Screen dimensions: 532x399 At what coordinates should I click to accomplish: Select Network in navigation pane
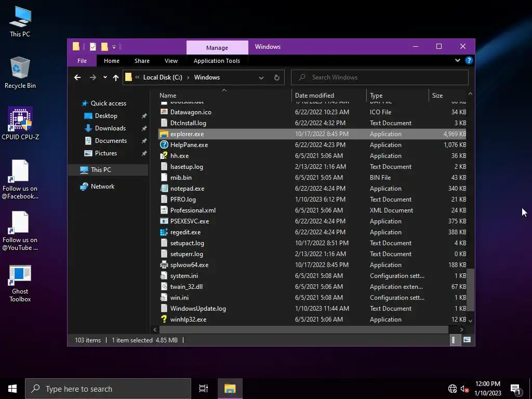[102, 187]
